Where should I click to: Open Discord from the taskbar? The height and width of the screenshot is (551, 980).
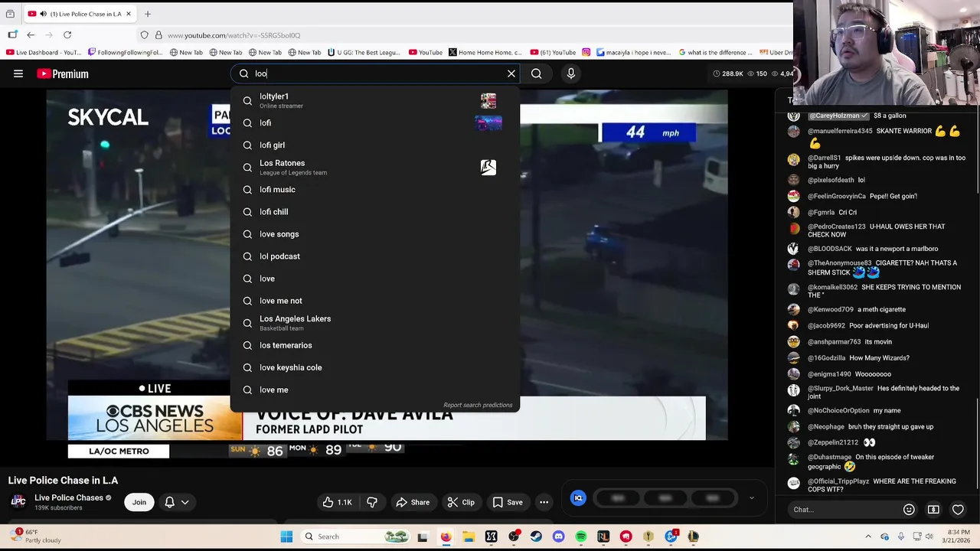tap(558, 536)
